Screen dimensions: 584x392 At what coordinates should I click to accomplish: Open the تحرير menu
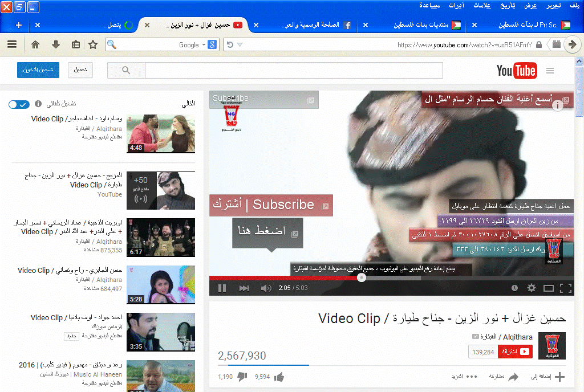pyautogui.click(x=553, y=6)
